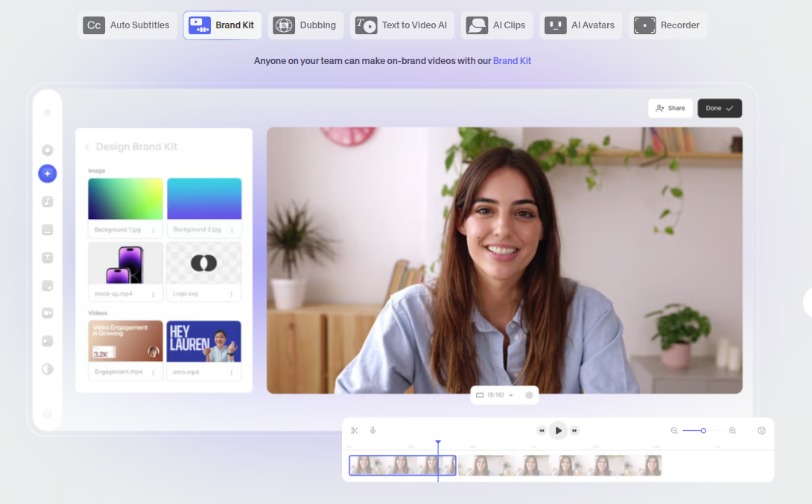Open the video camera icon in the sidebar
Screen dimensions: 812x504
[x=47, y=313]
